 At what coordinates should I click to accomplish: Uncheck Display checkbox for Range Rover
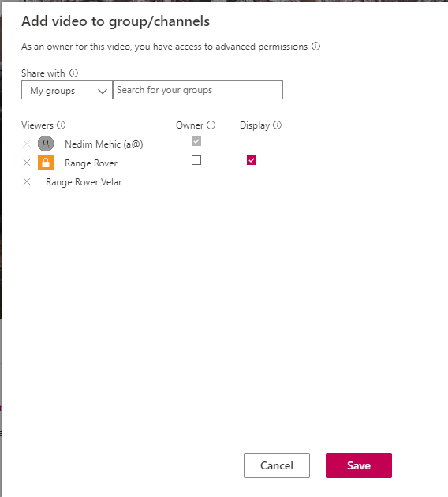pyautogui.click(x=252, y=160)
